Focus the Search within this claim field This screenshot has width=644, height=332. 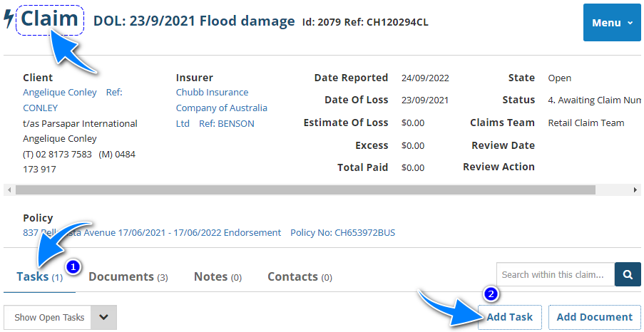click(556, 274)
